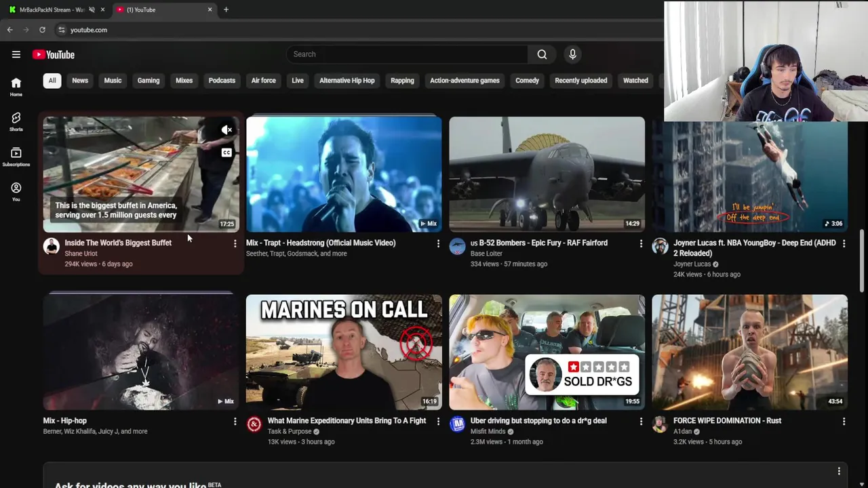Screen dimensions: 868x488
Task: Open options menu for FORCE WIPE DOMINATION - Rust
Action: click(844, 422)
